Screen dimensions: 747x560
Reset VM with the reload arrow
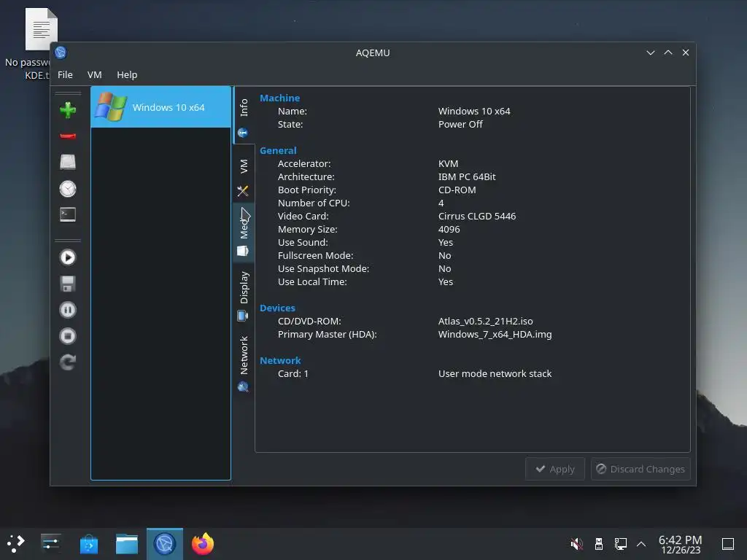68,362
